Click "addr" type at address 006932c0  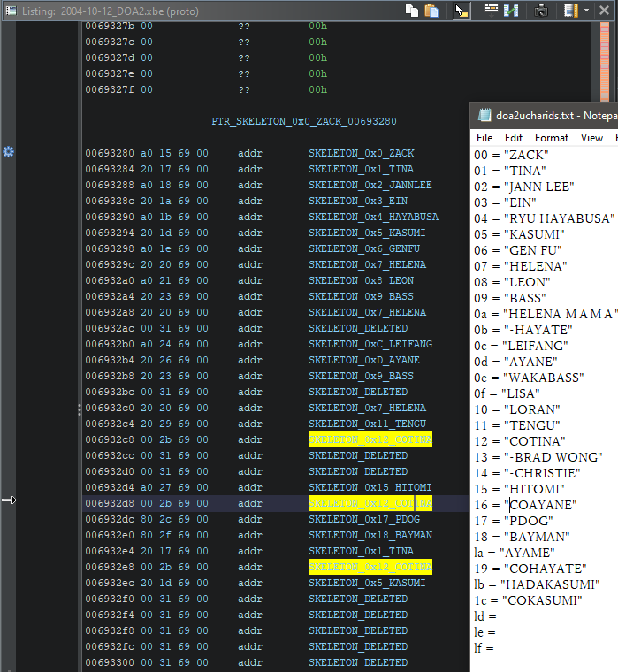pyautogui.click(x=250, y=408)
